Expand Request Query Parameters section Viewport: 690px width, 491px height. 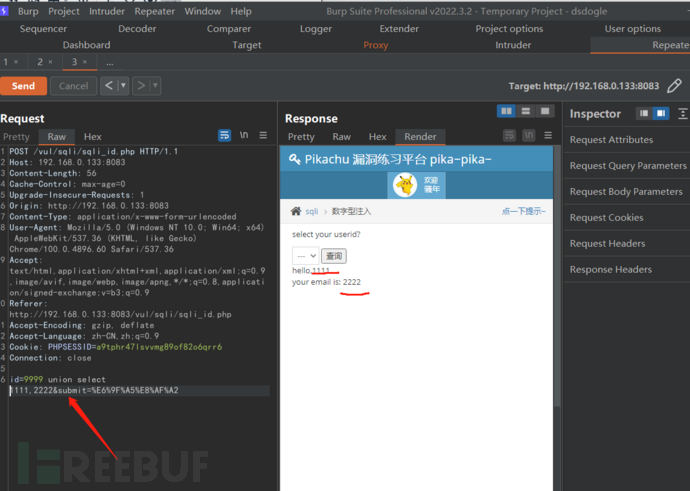[627, 166]
